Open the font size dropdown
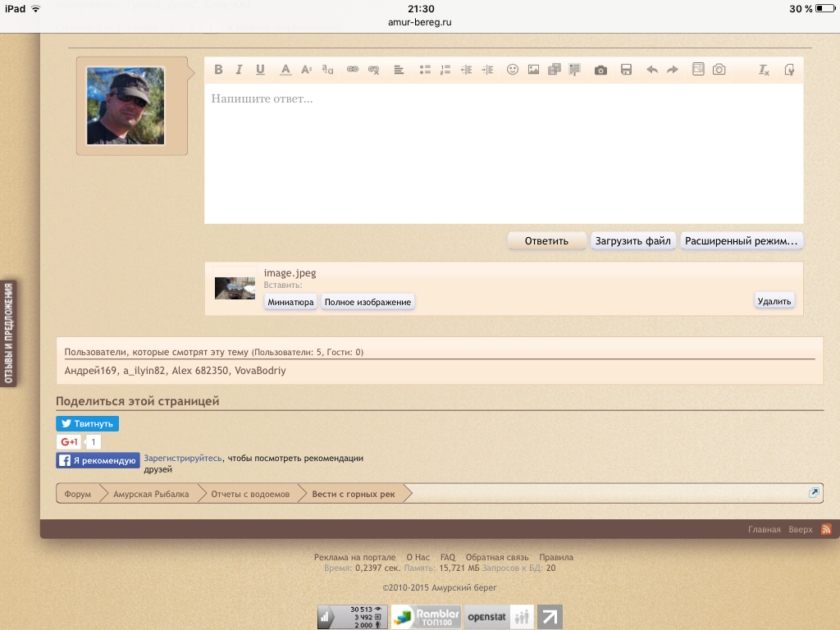The image size is (840, 630). 306,70
